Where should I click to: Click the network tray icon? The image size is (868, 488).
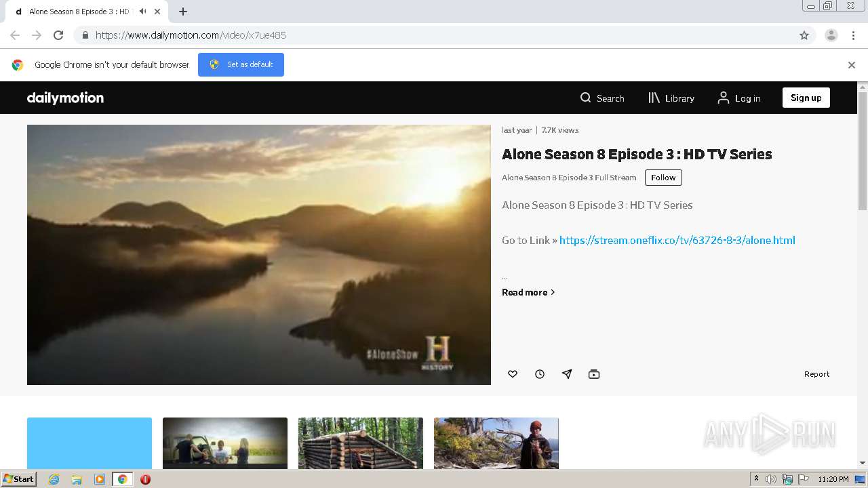coord(787,479)
